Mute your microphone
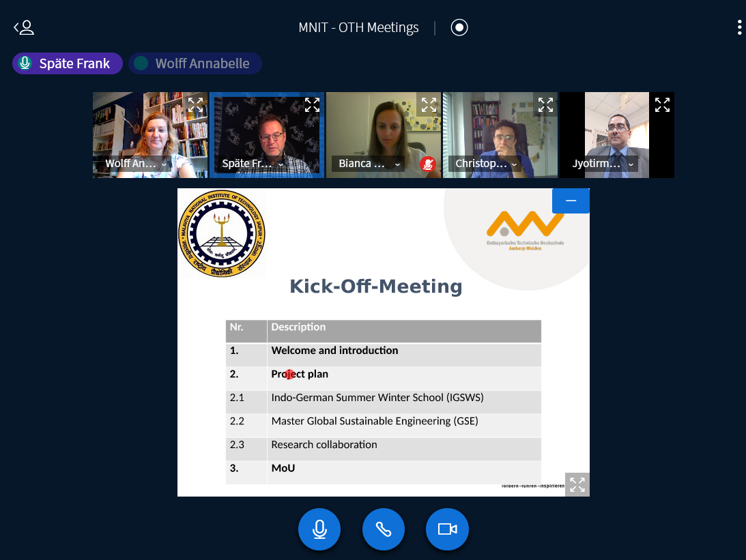 click(319, 529)
